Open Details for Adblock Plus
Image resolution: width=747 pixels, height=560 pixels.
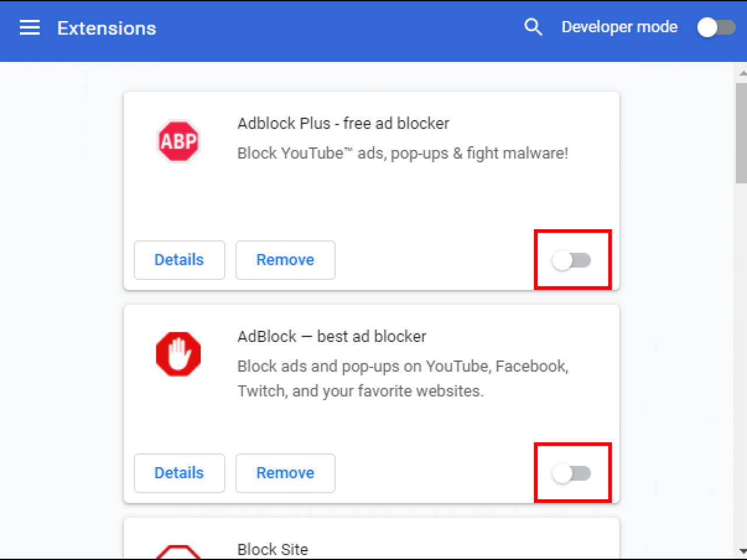(179, 260)
